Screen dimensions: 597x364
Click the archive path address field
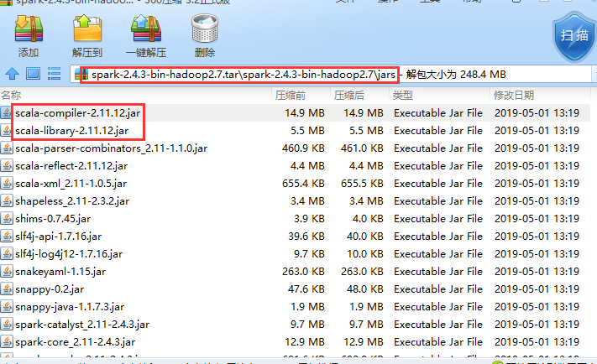pyautogui.click(x=331, y=74)
